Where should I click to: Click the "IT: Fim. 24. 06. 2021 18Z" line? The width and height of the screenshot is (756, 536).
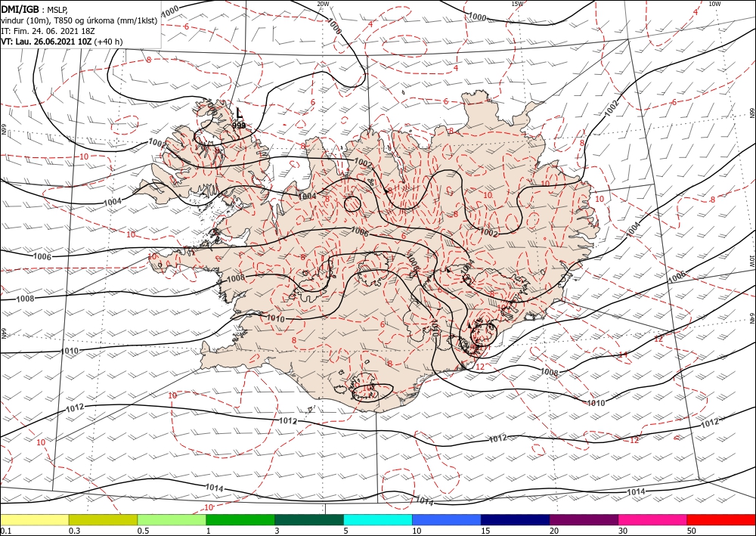46,31
